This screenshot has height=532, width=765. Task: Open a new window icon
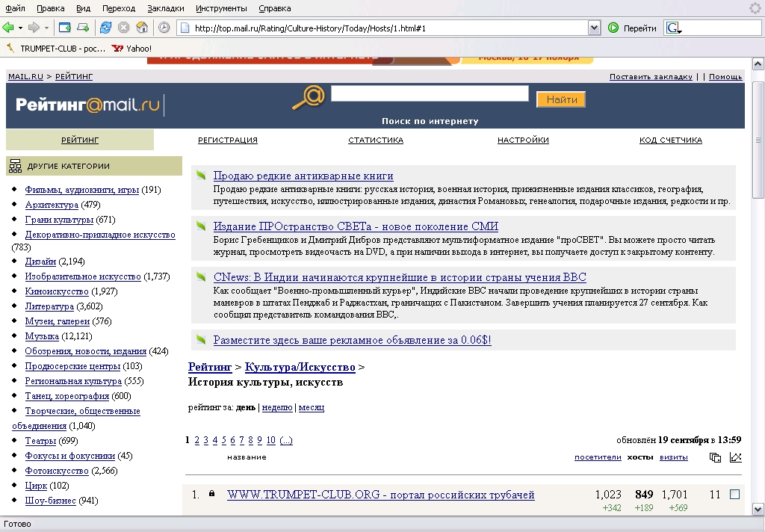(x=65, y=28)
